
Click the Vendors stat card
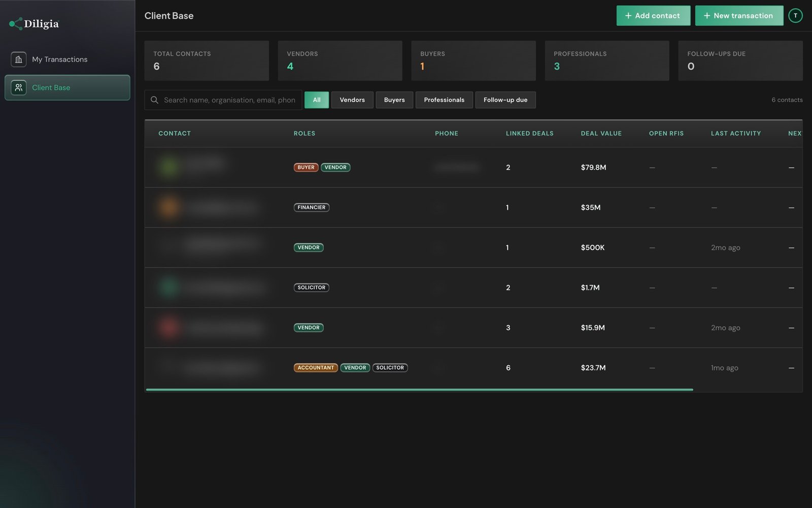[340, 61]
